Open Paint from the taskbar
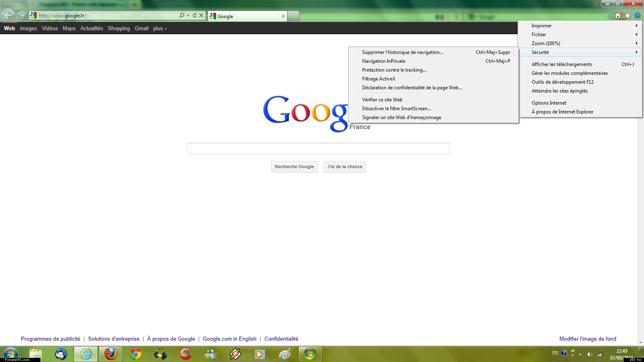Screen dimensions: 644x362 (285, 354)
